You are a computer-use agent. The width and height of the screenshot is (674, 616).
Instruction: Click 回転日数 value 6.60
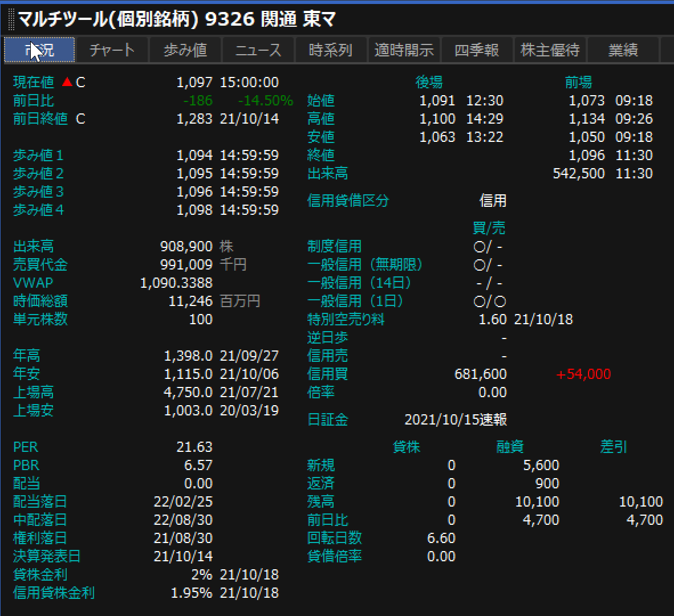click(441, 539)
